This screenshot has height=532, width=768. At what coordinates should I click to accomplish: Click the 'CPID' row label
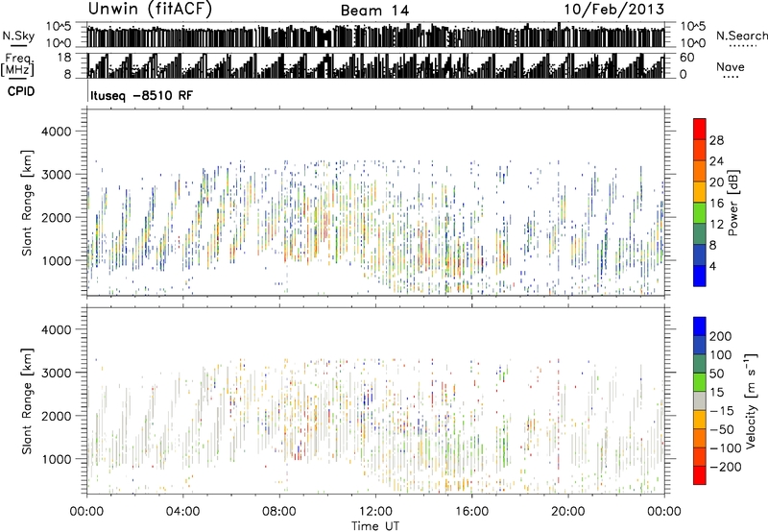point(21,91)
